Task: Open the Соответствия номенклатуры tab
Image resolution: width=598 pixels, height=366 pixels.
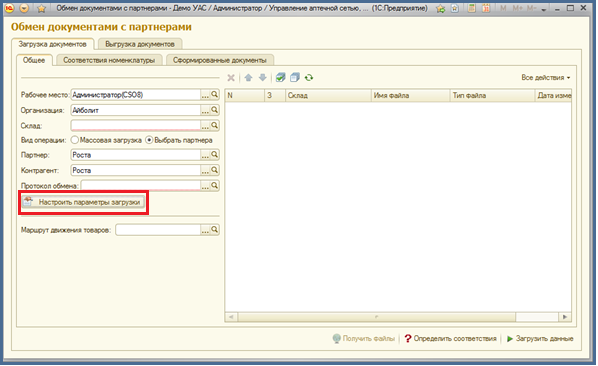Action: (109, 60)
